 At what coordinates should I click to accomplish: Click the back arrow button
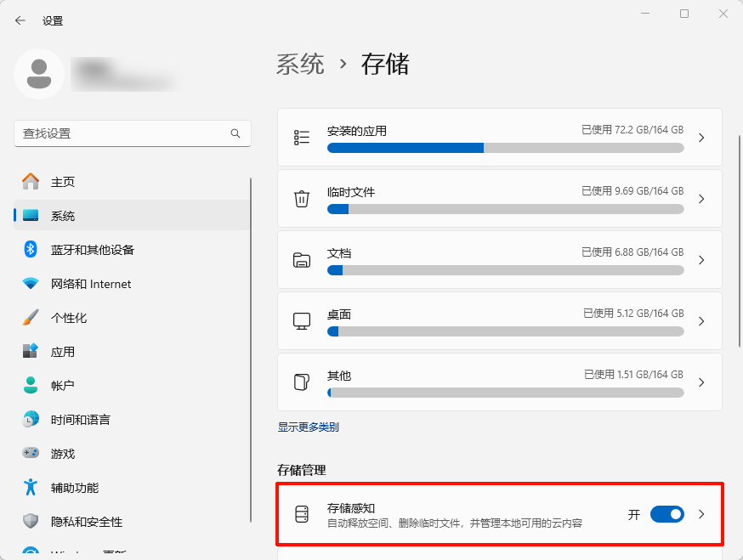(x=20, y=20)
